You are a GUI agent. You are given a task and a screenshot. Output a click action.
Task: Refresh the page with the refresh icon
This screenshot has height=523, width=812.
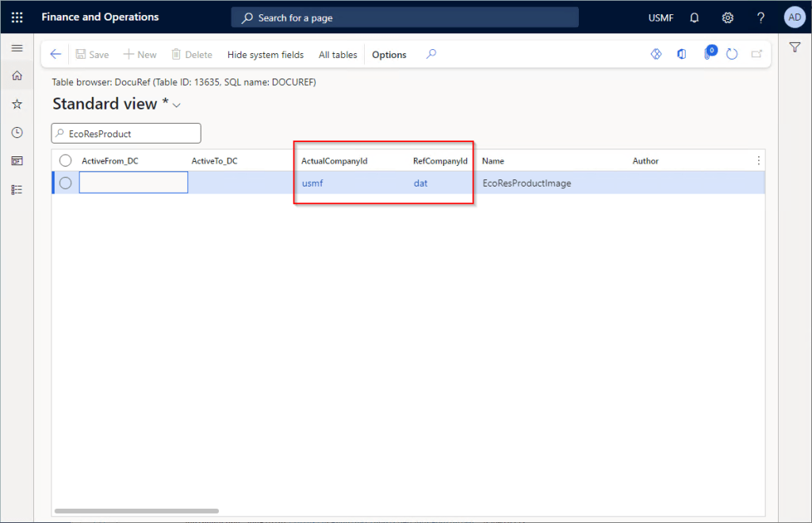(731, 54)
